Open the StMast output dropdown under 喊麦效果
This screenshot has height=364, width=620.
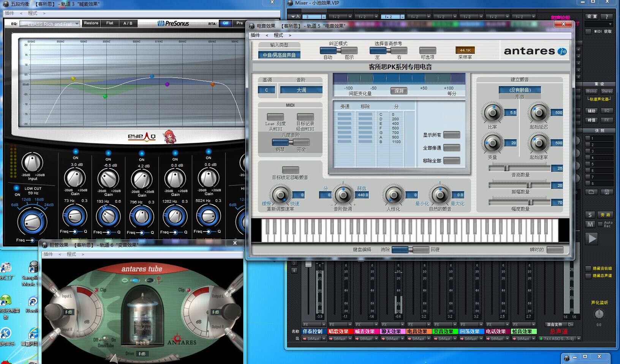[x=366, y=339]
